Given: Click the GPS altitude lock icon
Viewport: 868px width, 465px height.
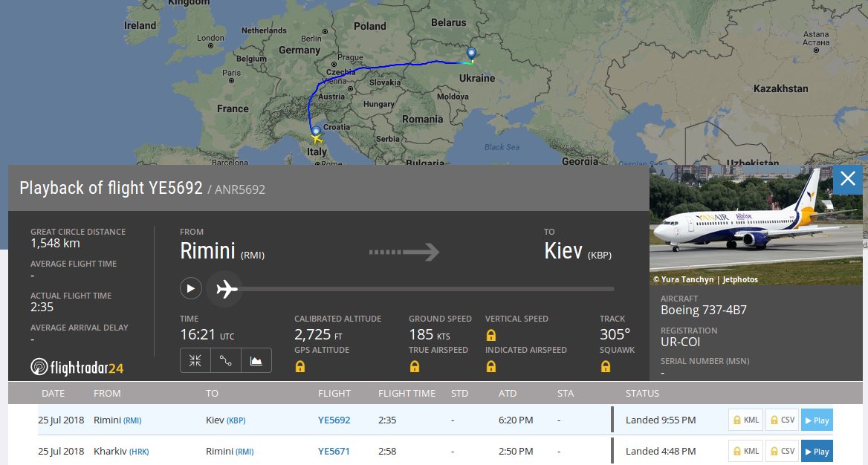Looking at the screenshot, I should (300, 366).
